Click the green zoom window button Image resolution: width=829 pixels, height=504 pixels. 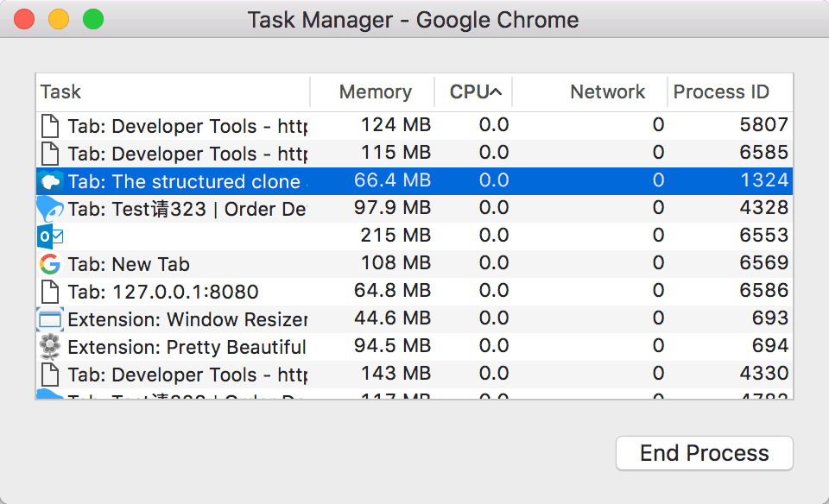[x=92, y=19]
